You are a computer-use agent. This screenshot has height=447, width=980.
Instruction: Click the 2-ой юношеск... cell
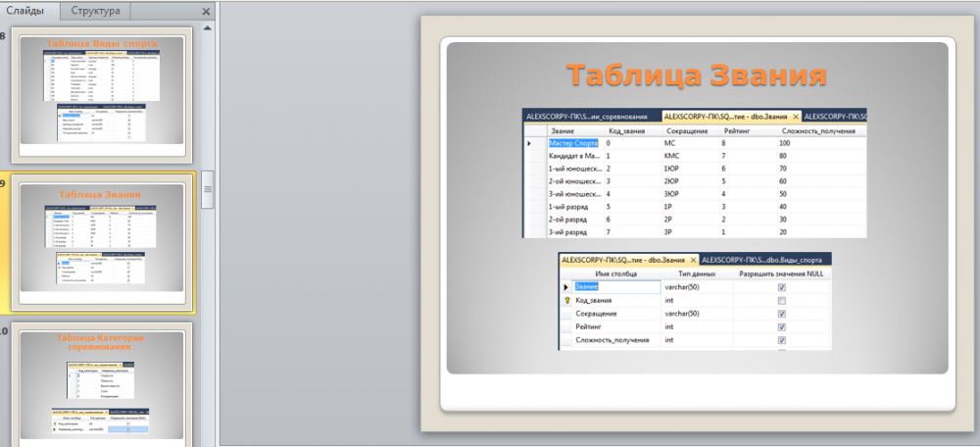pyautogui.click(x=574, y=181)
